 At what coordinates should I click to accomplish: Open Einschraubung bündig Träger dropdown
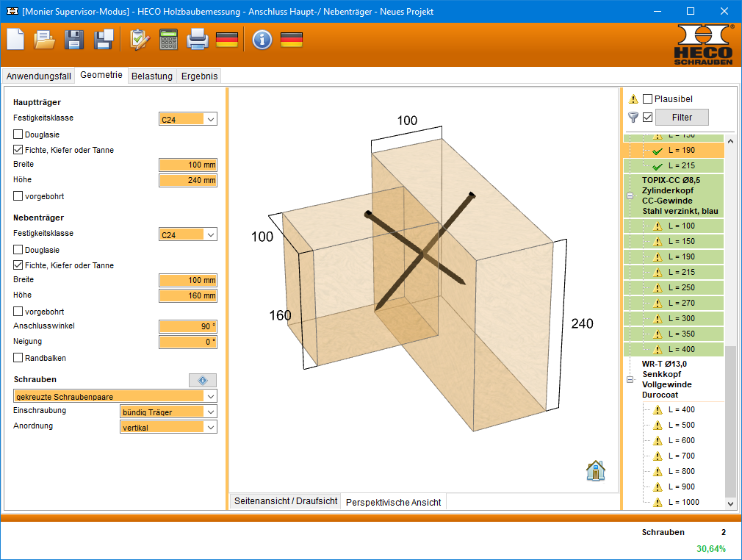click(168, 412)
